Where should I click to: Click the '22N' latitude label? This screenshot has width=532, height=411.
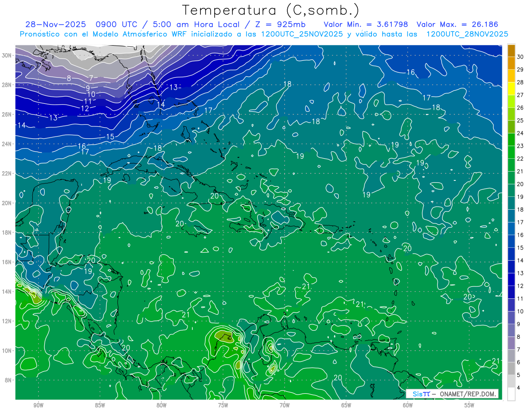pyautogui.click(x=8, y=173)
